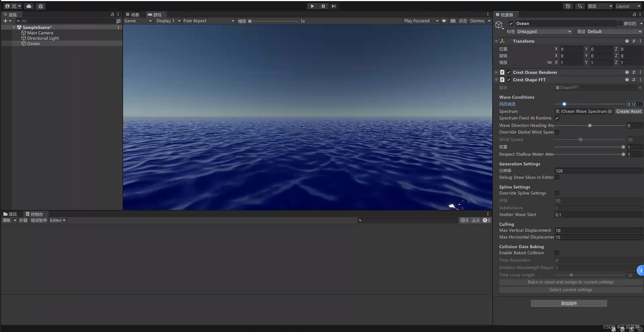Image resolution: width=644 pixels, height=332 pixels.
Task: Switch to the 场景 scene tab
Action: pos(133,15)
